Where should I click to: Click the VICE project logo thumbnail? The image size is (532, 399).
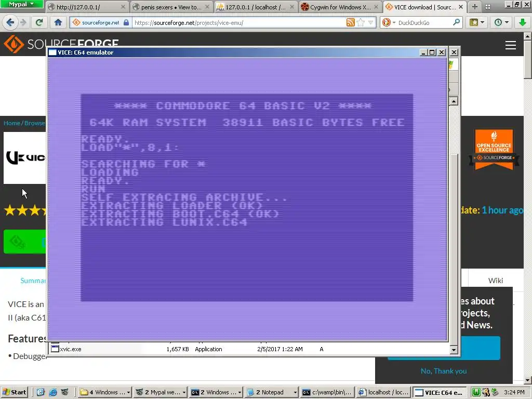coord(25,158)
